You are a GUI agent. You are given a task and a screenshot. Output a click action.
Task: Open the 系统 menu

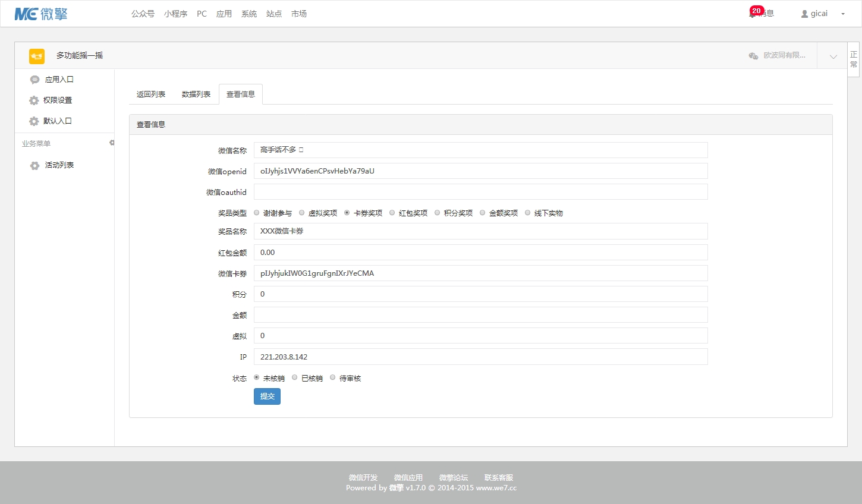click(249, 14)
